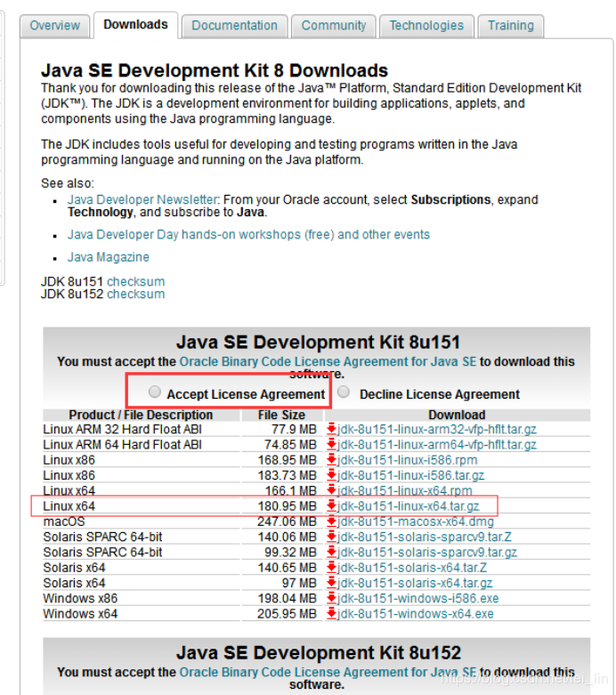
Task: Download jdk-8u151-linux-i586.tar.gz file link
Action: (410, 475)
